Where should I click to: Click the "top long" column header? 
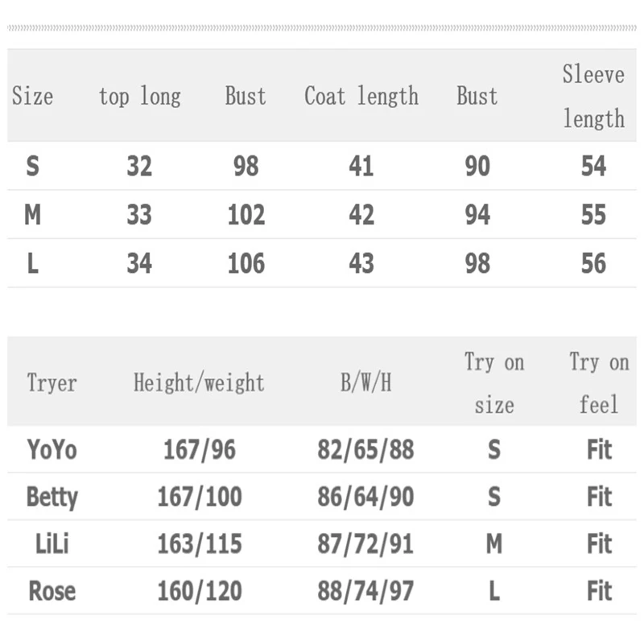point(139,97)
